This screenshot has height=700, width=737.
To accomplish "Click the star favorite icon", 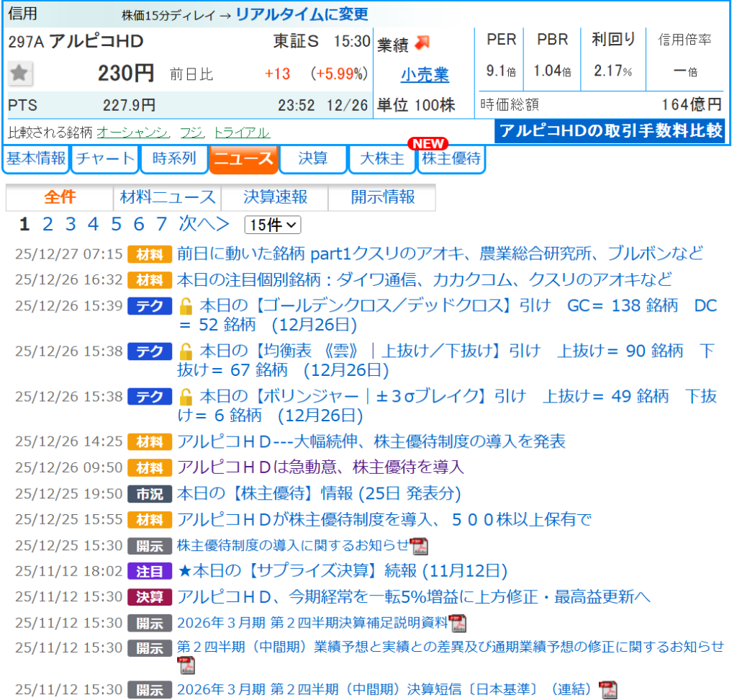I will 20,73.
